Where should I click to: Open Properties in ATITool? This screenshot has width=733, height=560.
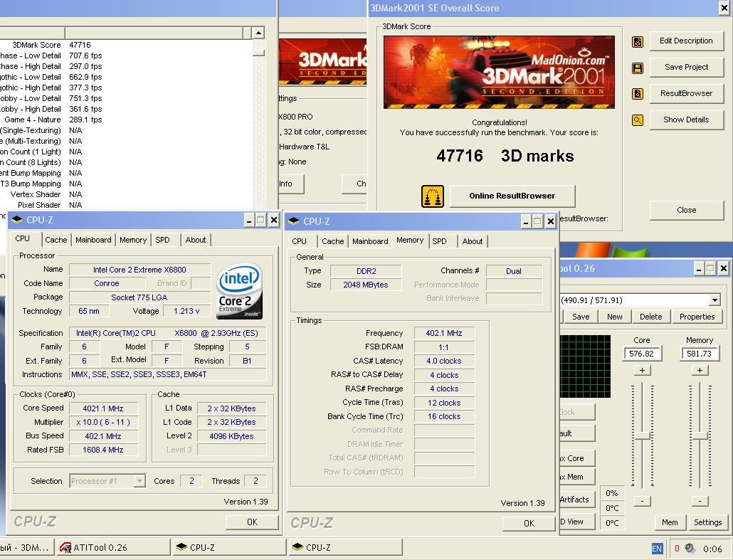697,317
